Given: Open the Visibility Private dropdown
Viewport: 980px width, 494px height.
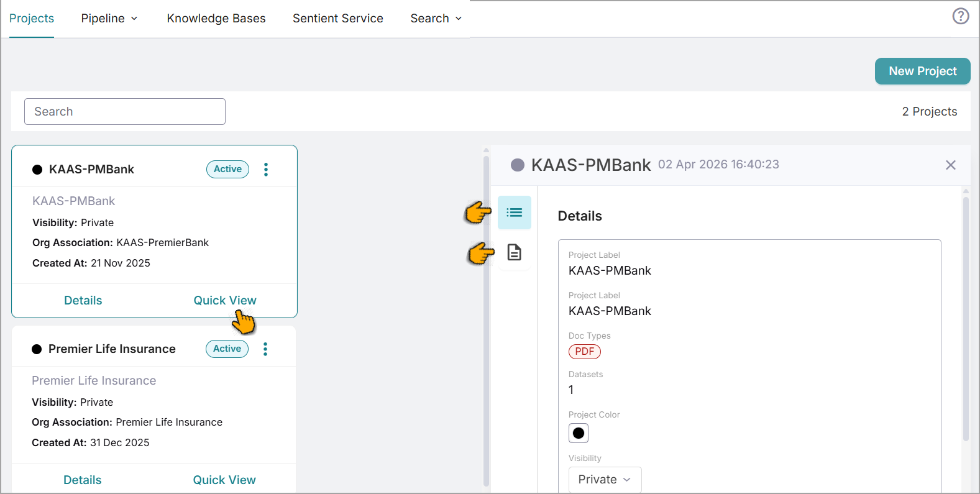Looking at the screenshot, I should tap(605, 480).
